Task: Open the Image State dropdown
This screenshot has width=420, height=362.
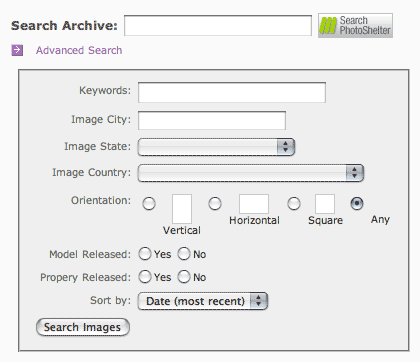Action: (x=216, y=147)
